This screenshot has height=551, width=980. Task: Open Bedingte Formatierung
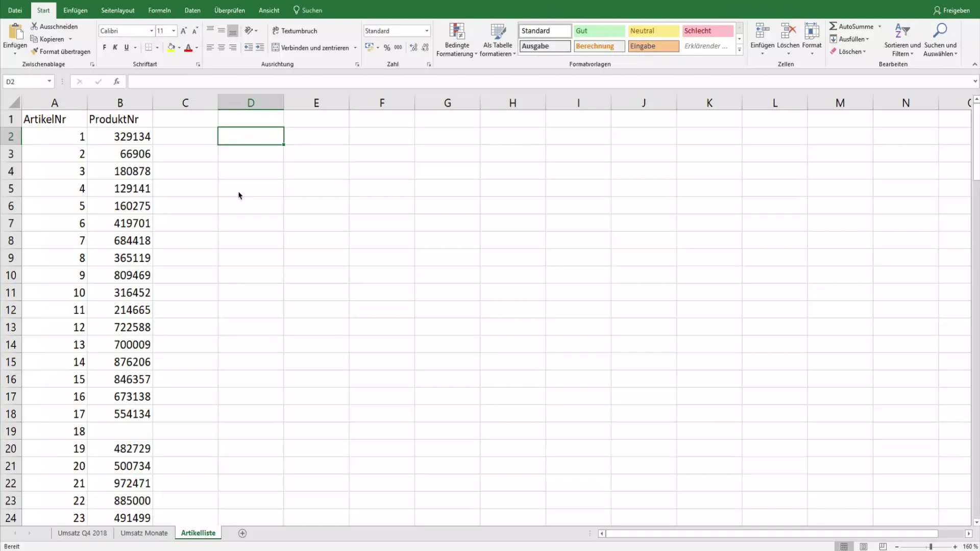[x=457, y=40]
